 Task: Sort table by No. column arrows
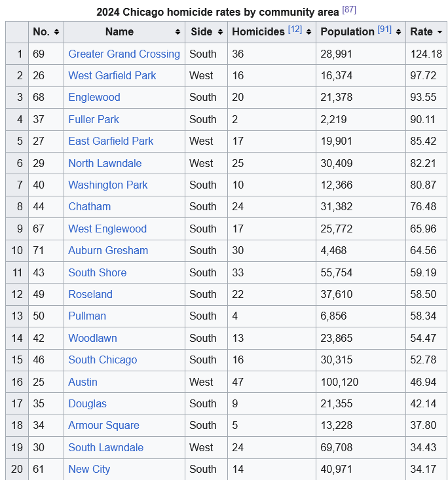pos(56,32)
